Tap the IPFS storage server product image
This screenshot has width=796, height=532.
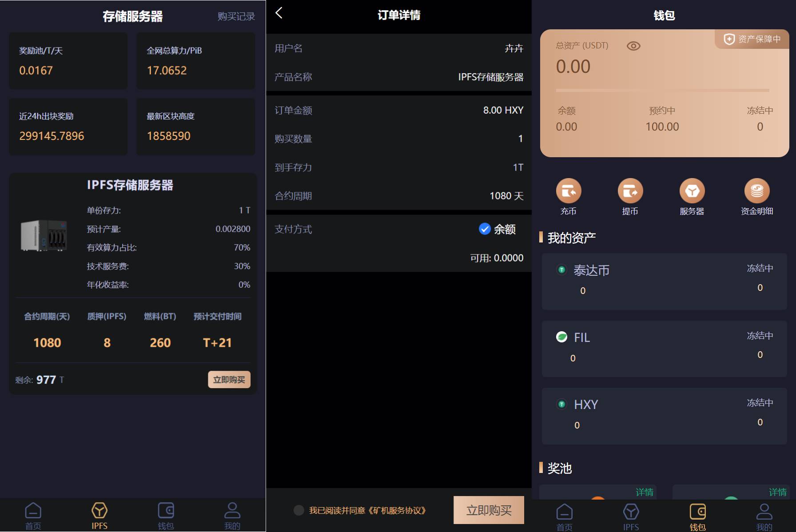[44, 235]
